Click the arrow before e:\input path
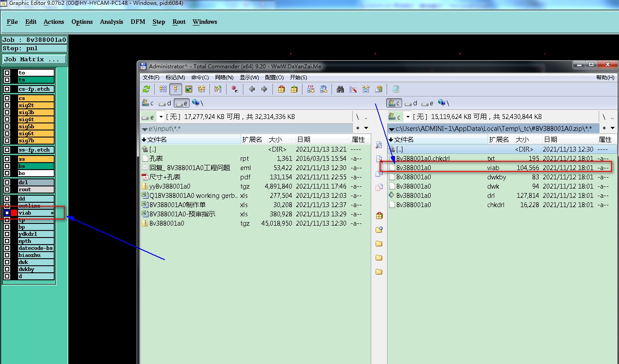 tap(145, 129)
